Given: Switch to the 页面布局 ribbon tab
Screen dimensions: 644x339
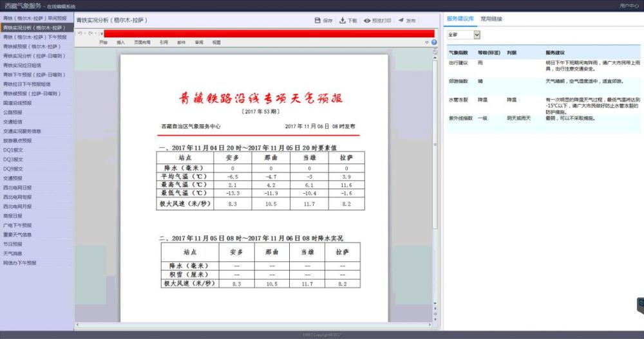Looking at the screenshot, I should 142,42.
